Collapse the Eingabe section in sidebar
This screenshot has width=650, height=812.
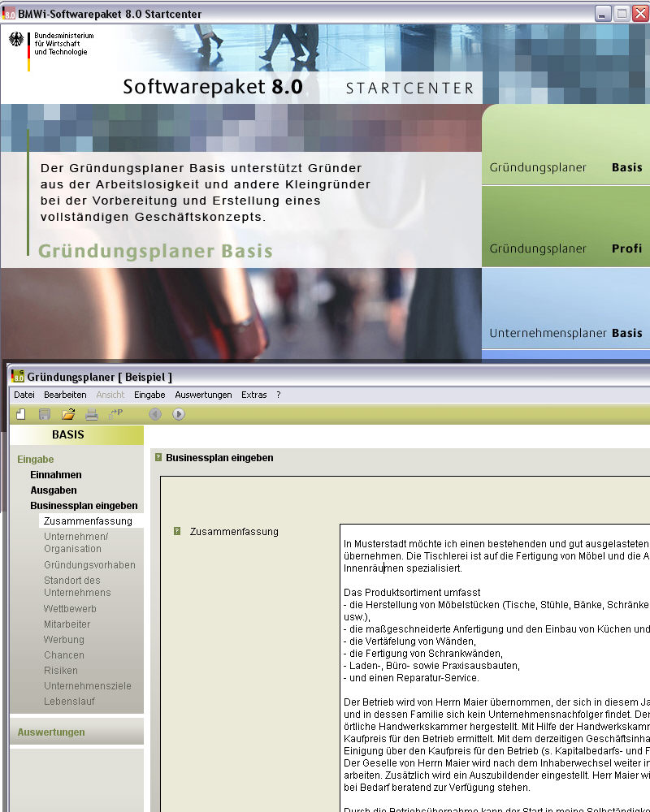click(x=35, y=460)
